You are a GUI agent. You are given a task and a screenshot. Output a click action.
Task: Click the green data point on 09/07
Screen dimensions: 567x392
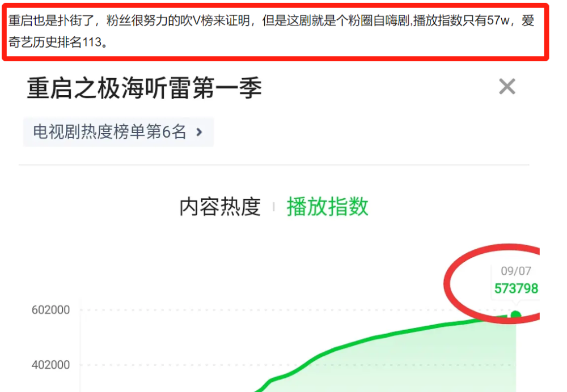(515, 315)
